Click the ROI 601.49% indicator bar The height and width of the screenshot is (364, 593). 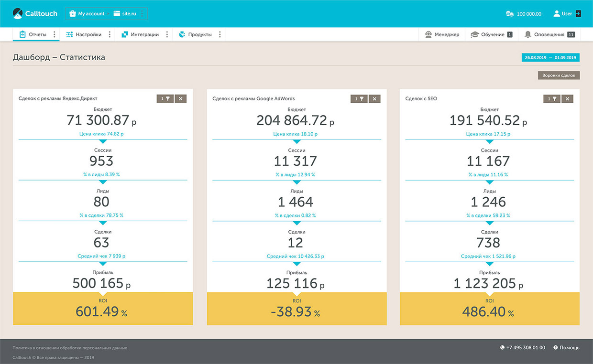[102, 310]
